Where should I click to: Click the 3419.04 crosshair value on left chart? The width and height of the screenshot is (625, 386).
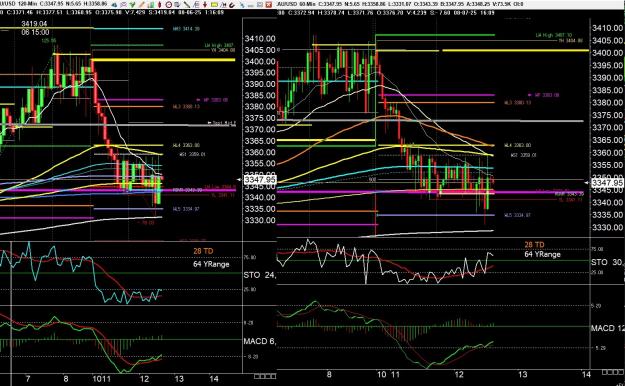pos(34,24)
